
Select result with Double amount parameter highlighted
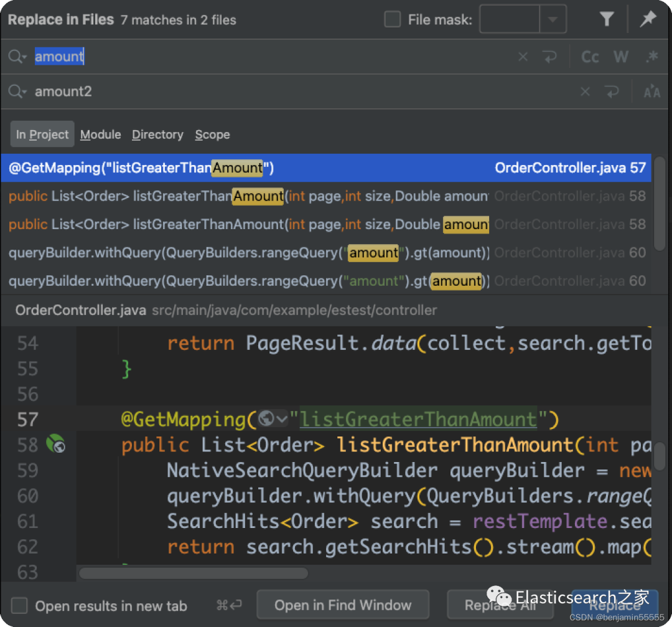[x=325, y=224]
